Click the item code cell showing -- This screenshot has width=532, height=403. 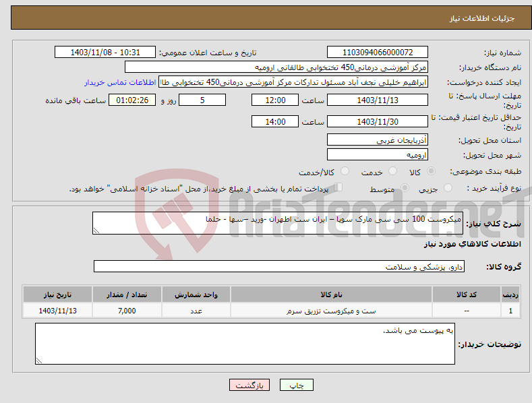[x=467, y=311]
